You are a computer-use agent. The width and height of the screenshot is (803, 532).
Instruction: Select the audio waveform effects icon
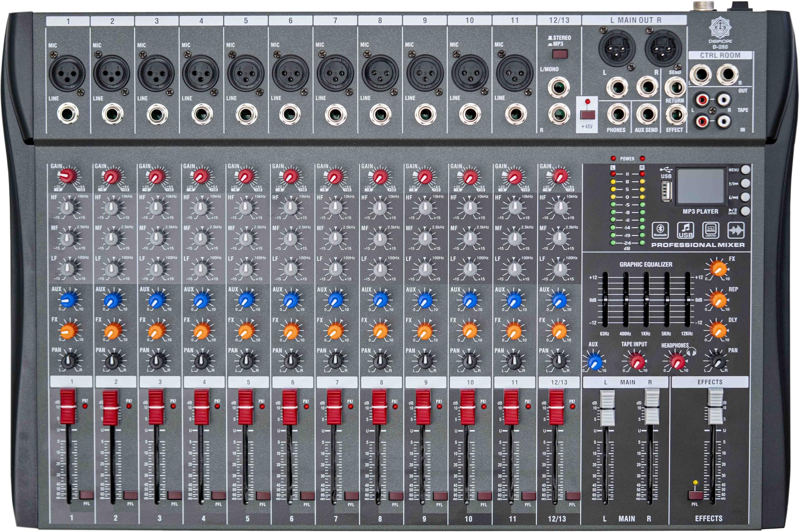[736, 230]
